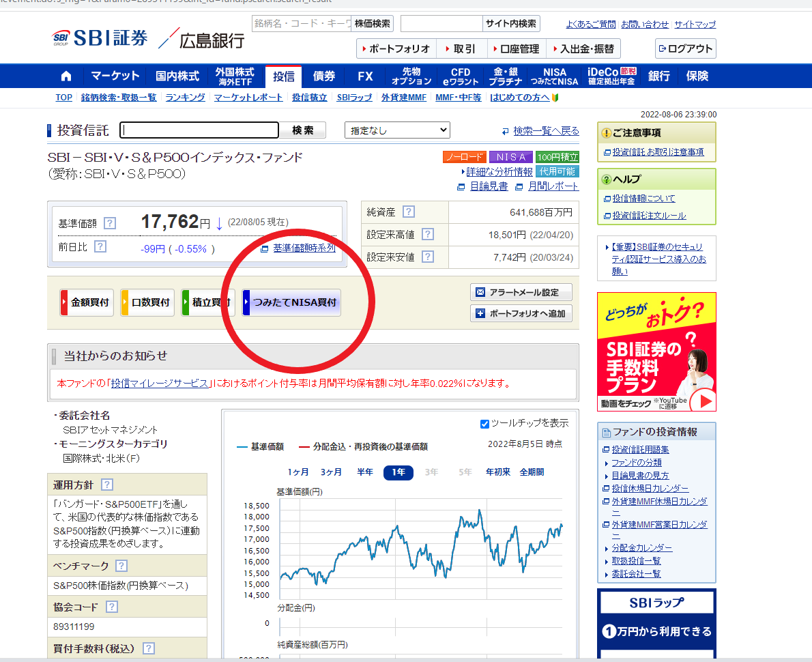This screenshot has width=812, height=662.
Task: Select the 半年 chart period
Action: click(364, 472)
